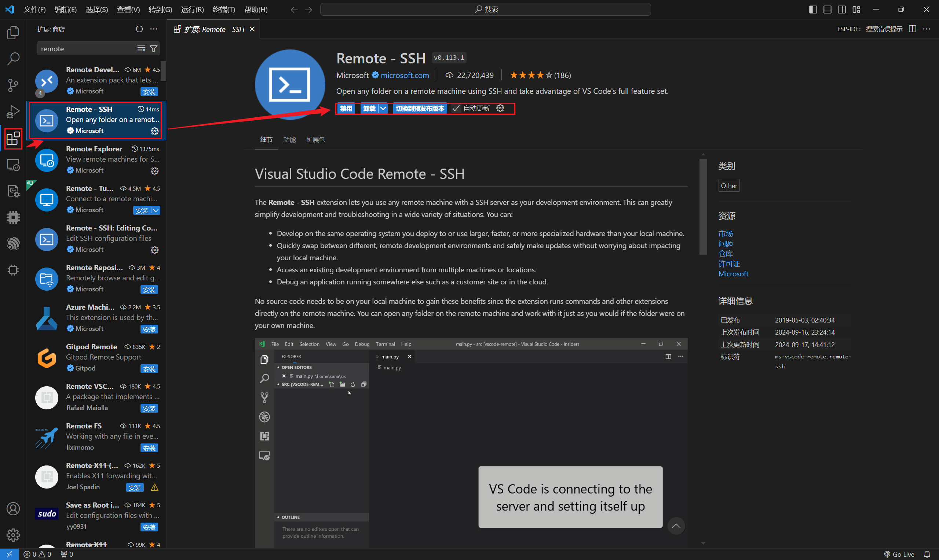The height and width of the screenshot is (560, 939).
Task: Install Remote Repositories extension
Action: pyautogui.click(x=149, y=290)
